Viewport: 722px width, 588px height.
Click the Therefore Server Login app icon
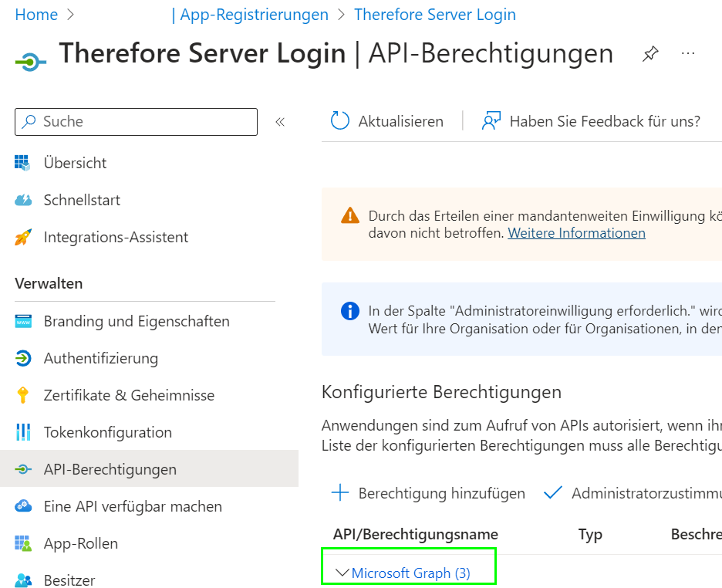point(30,61)
